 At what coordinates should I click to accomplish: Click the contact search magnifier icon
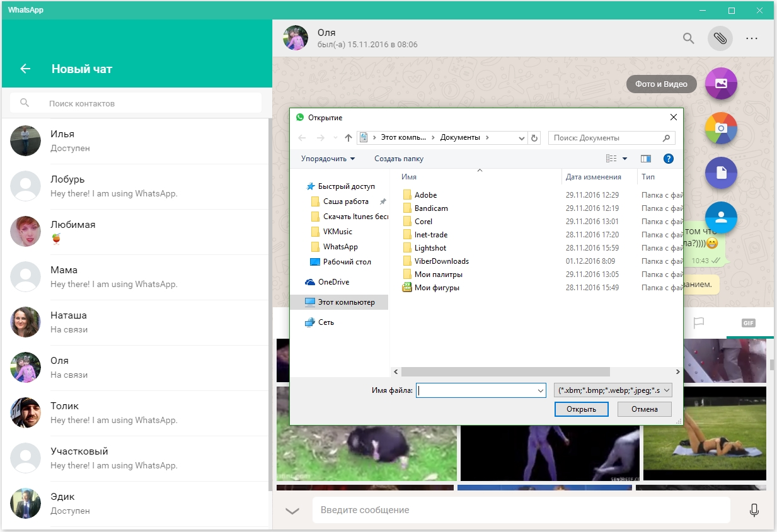click(25, 103)
